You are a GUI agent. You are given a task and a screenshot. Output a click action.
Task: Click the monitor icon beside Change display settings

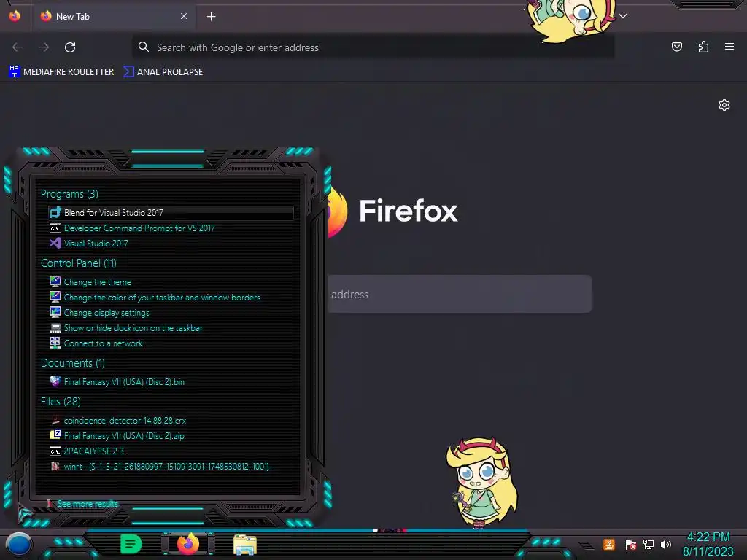55,312
